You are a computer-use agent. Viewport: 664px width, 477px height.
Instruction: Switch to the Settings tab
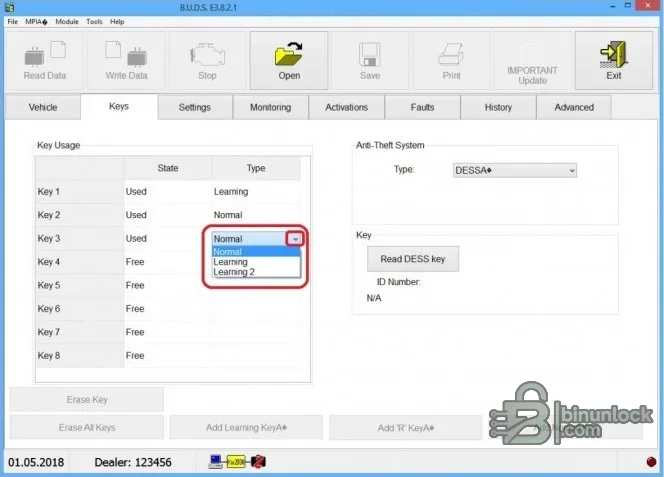[195, 107]
